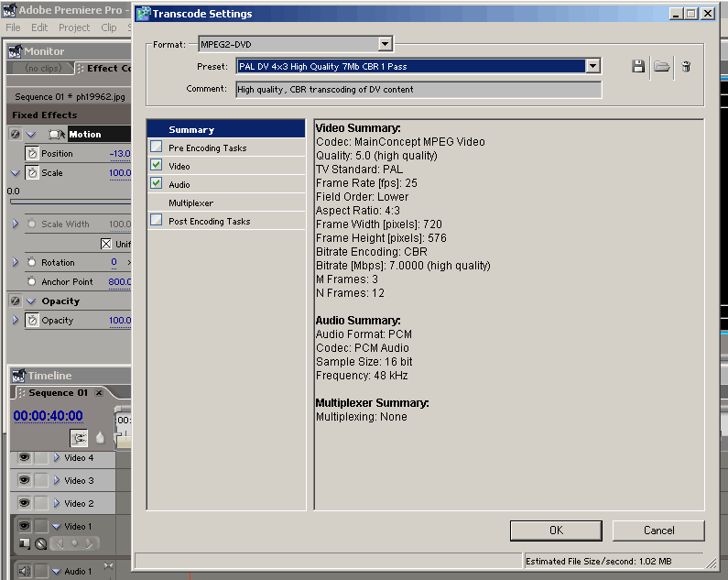Lock the Video 4 track

coord(41,458)
